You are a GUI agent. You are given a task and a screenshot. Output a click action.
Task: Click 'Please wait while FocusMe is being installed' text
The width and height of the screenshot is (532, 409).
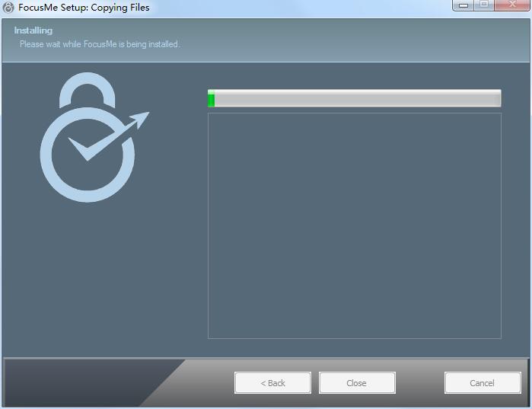(100, 44)
